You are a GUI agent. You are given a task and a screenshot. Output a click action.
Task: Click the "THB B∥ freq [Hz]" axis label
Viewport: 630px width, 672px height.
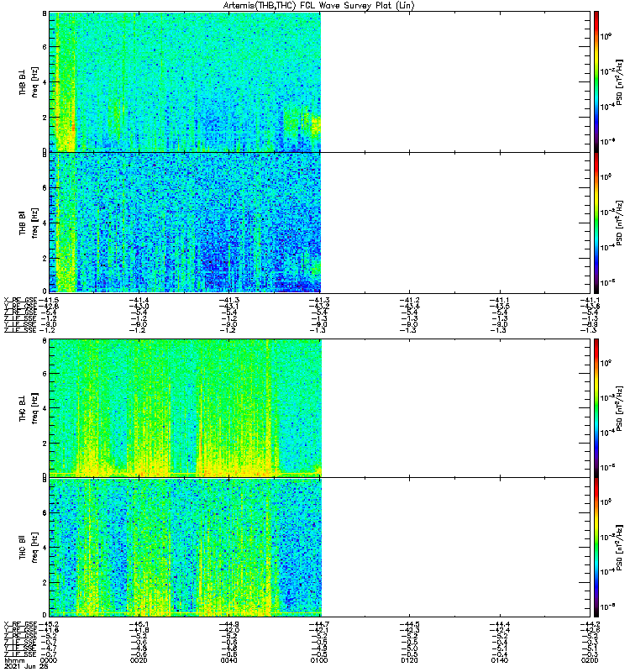(29, 223)
